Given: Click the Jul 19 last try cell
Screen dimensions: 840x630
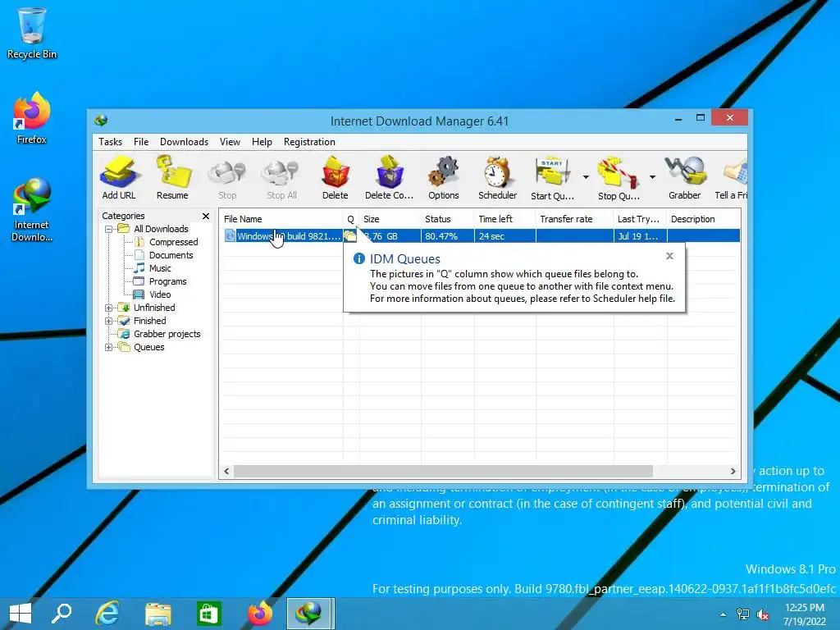Looking at the screenshot, I should tap(640, 236).
